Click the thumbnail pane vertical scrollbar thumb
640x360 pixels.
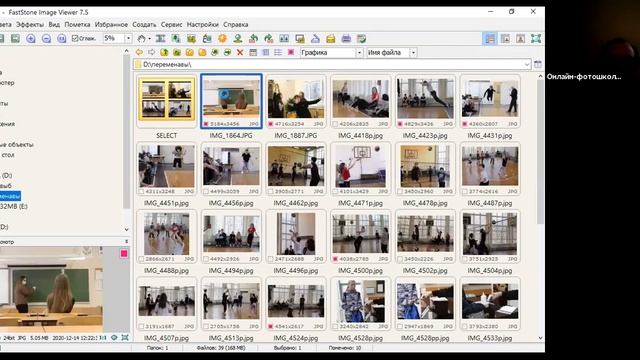point(540,152)
